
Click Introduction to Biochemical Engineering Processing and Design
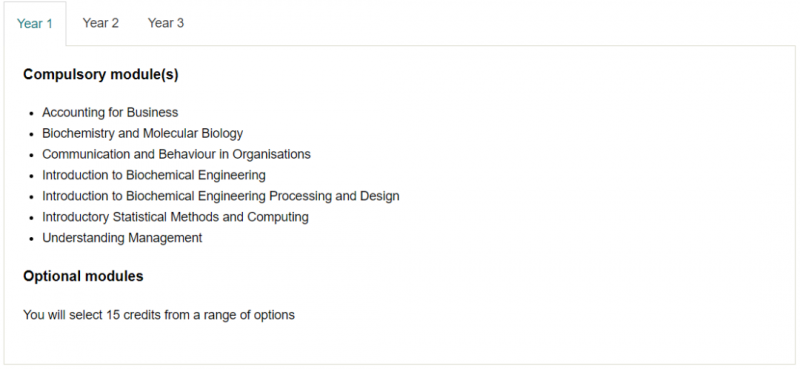click(220, 196)
